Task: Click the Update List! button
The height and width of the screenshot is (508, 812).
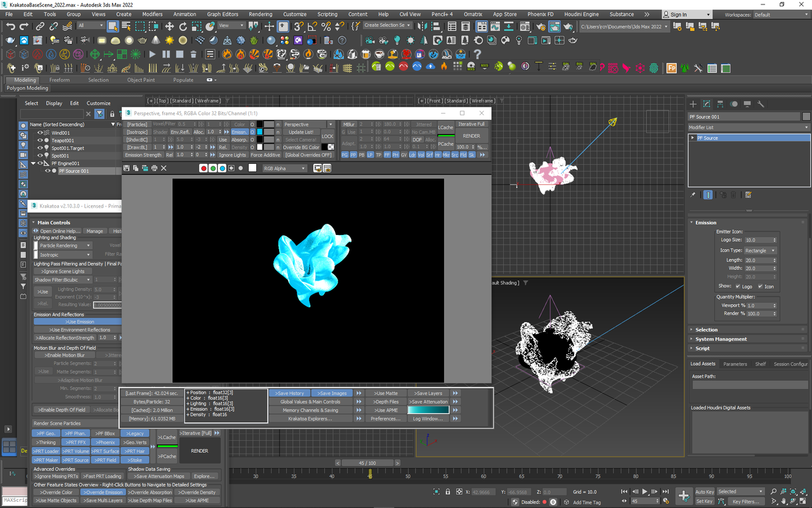Action: click(x=301, y=132)
